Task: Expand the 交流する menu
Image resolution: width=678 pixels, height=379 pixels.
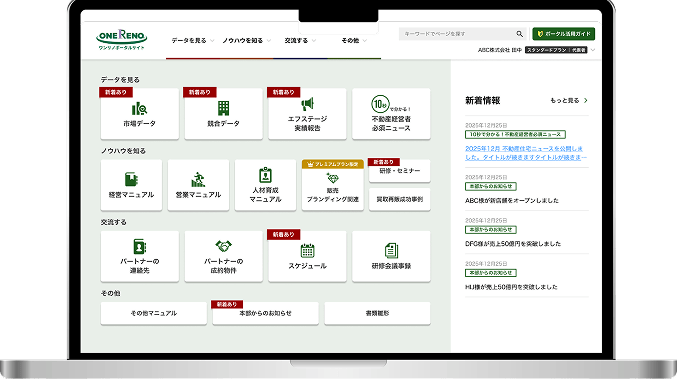Action: click(x=300, y=41)
